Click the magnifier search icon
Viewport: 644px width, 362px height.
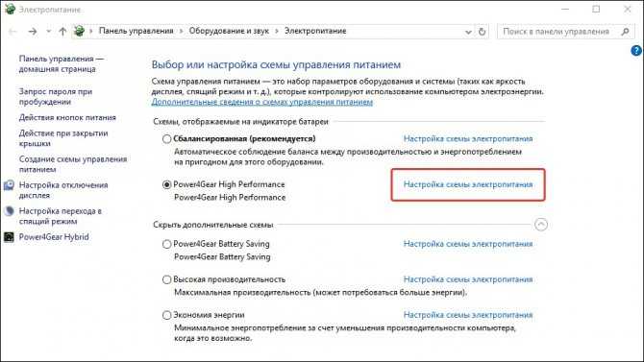(x=625, y=31)
